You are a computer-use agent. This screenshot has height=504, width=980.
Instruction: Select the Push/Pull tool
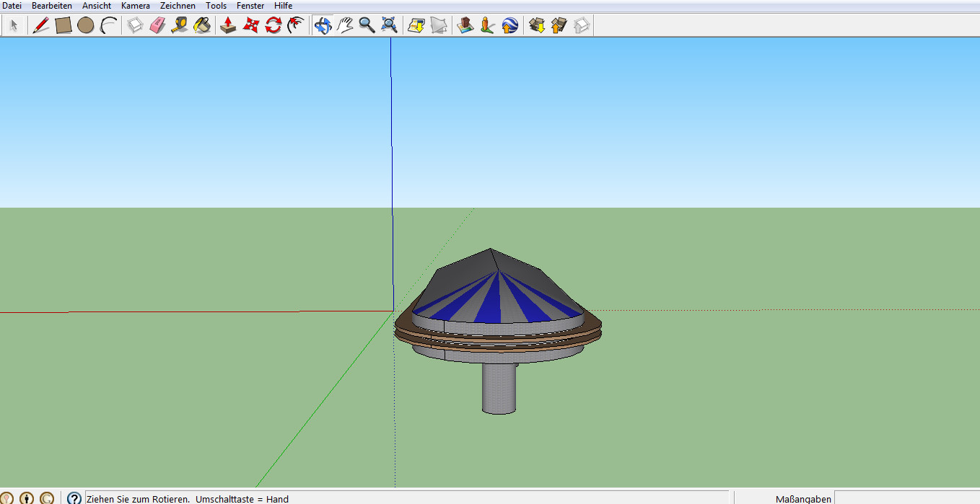[228, 26]
